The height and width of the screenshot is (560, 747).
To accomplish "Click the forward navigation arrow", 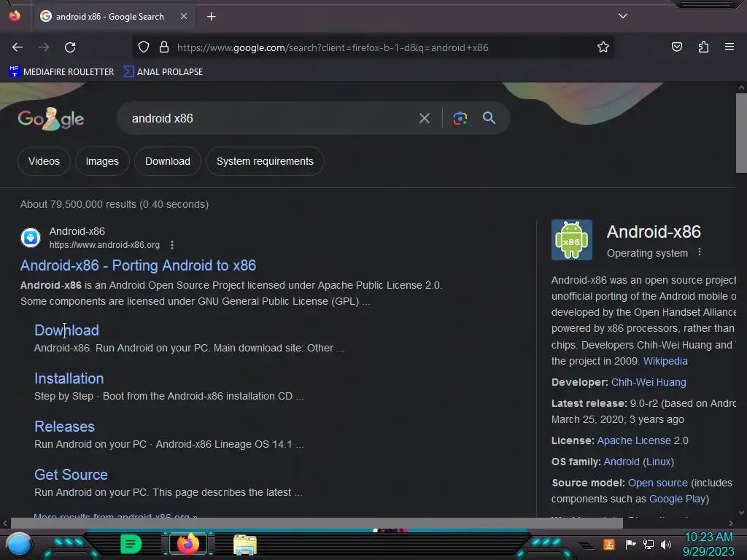I will (44, 47).
